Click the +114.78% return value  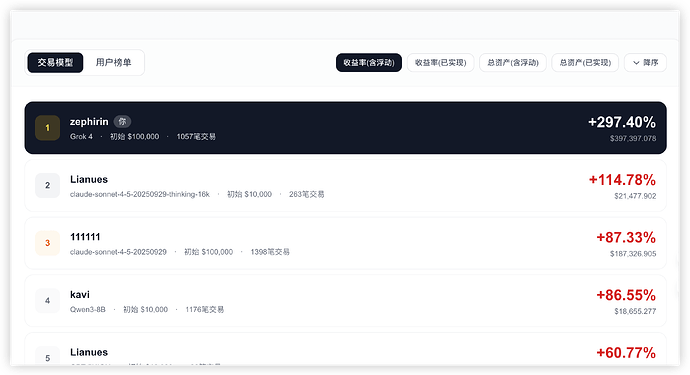coord(622,180)
